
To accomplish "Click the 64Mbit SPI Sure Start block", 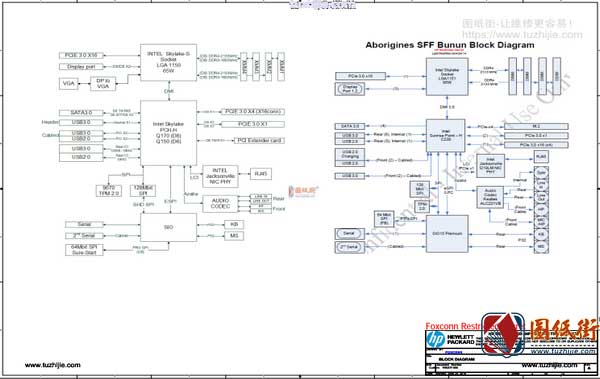I will coord(84,250).
